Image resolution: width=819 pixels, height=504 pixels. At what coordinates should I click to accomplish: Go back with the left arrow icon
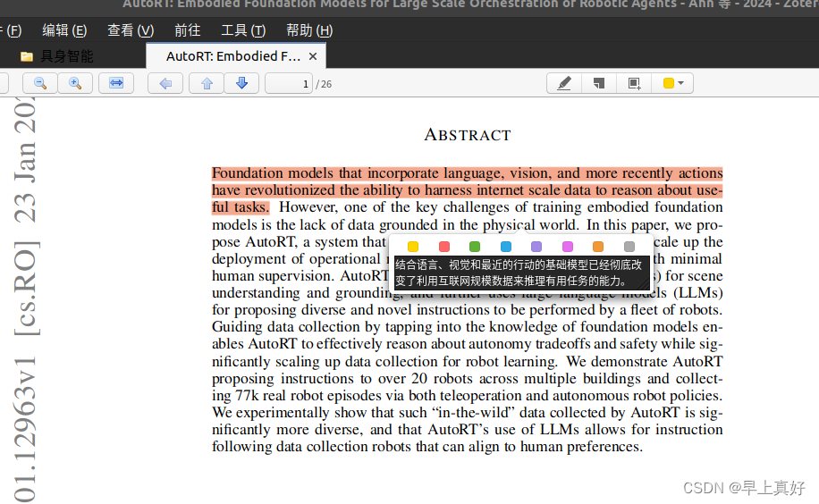[165, 84]
